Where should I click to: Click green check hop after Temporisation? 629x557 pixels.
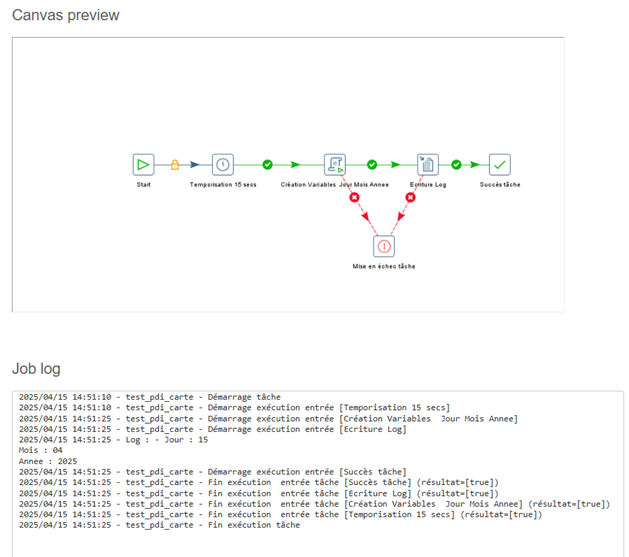pyautogui.click(x=268, y=165)
